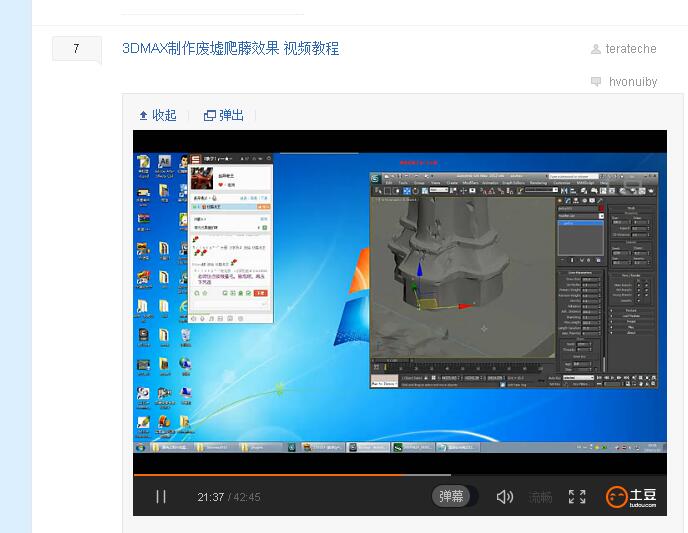Open the thread titled 3DMAX制作废墟爬藤效果 视频教程
This screenshot has width=688, height=533.
(x=230, y=48)
